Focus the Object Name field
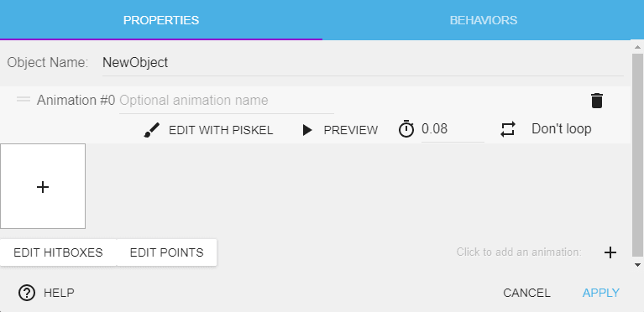Image resolution: width=644 pixels, height=312 pixels. pos(363,63)
